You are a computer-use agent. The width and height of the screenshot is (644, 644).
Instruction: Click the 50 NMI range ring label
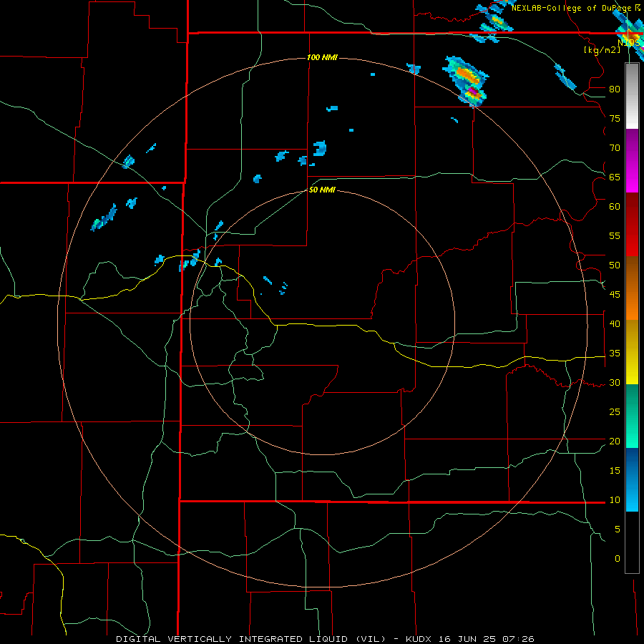tap(323, 190)
